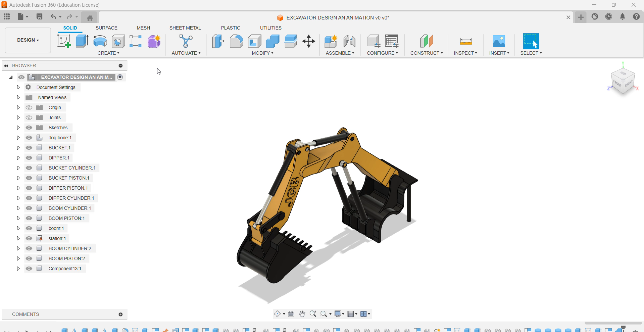
Task: Open the ASSEMBLE menu label
Action: (340, 53)
